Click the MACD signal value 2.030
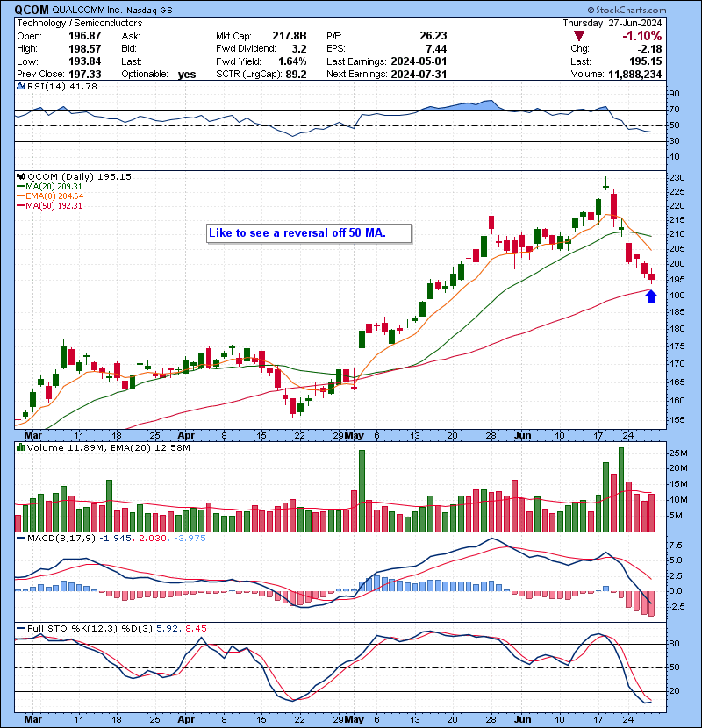Viewport: 702px width, 728px height. click(153, 538)
